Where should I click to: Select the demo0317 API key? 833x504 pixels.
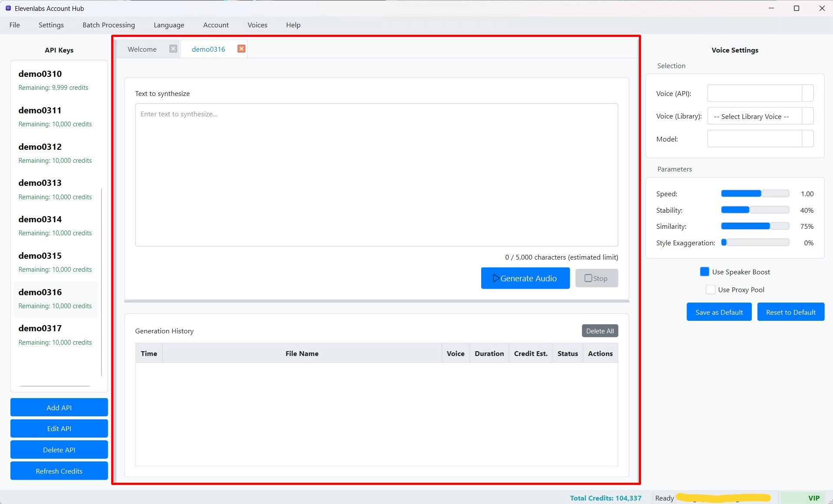(x=56, y=335)
